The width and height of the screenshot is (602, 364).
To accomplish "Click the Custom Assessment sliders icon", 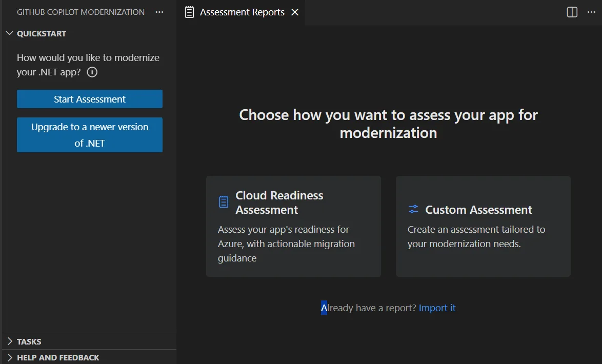I will point(414,209).
